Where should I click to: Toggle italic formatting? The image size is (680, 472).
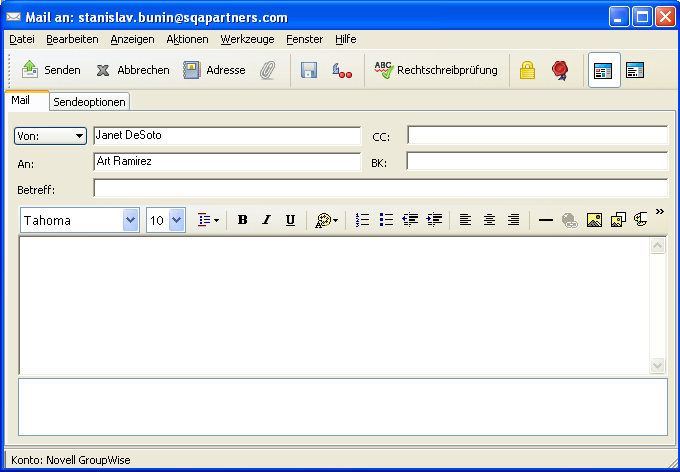coord(266,220)
